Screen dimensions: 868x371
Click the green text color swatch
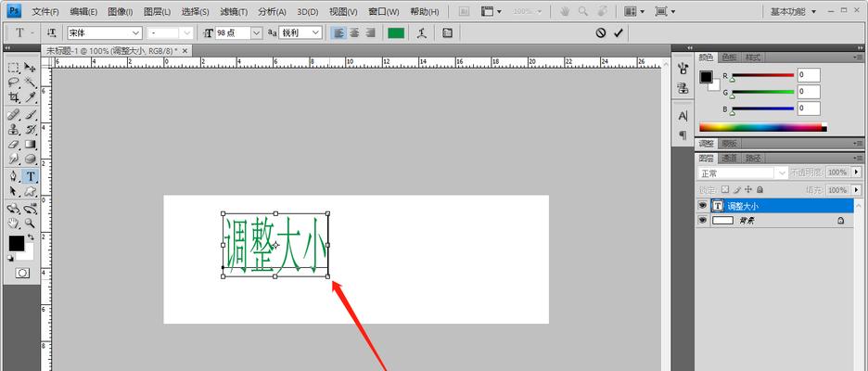[x=396, y=33]
